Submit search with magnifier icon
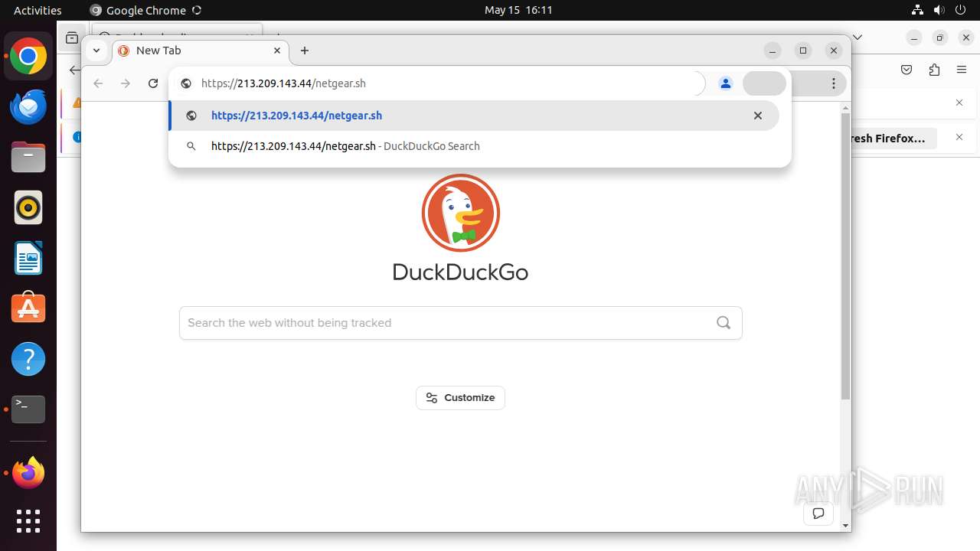 [x=724, y=323]
